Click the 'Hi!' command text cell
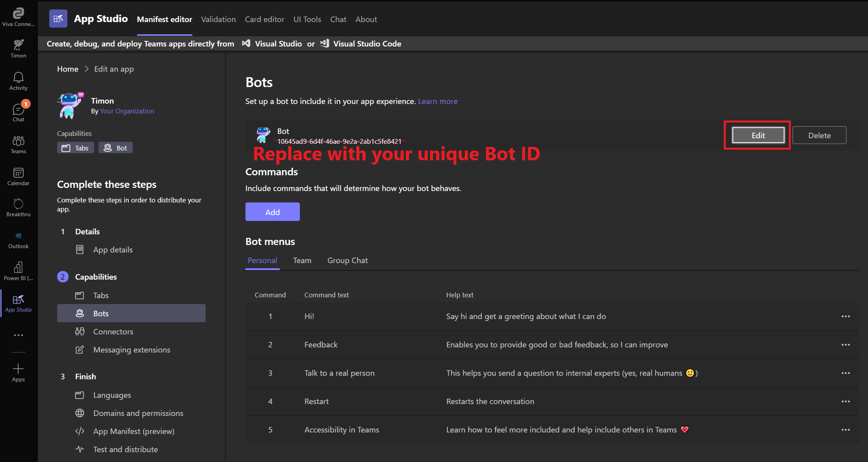The width and height of the screenshot is (868, 462). 309,316
